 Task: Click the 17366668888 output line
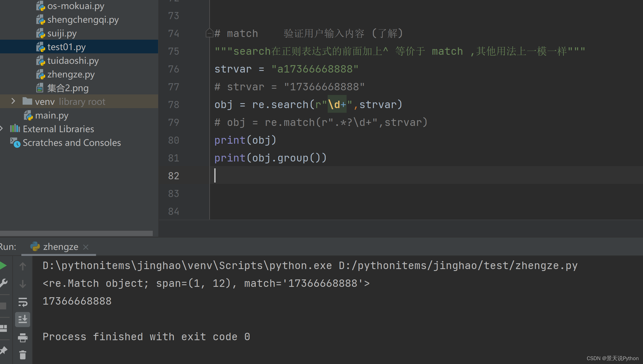tap(77, 301)
